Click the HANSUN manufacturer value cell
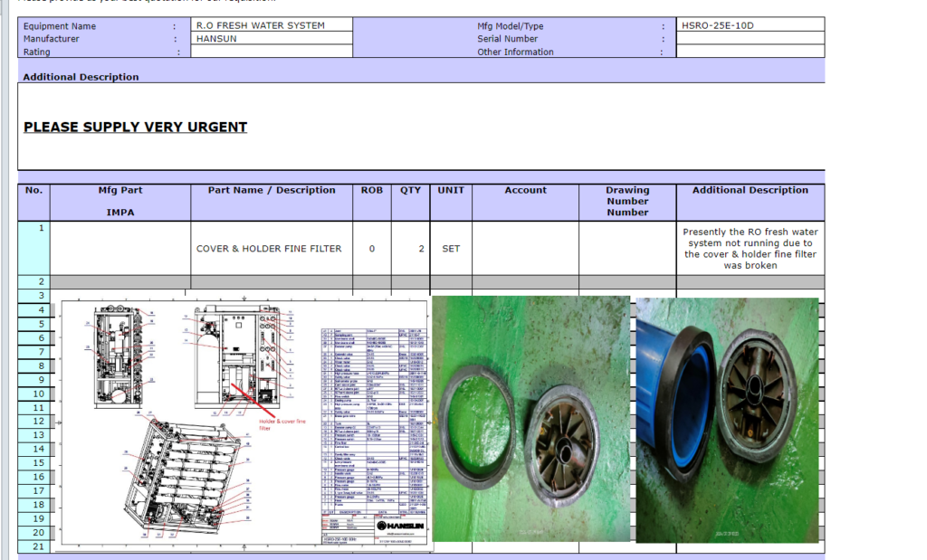 272,39
